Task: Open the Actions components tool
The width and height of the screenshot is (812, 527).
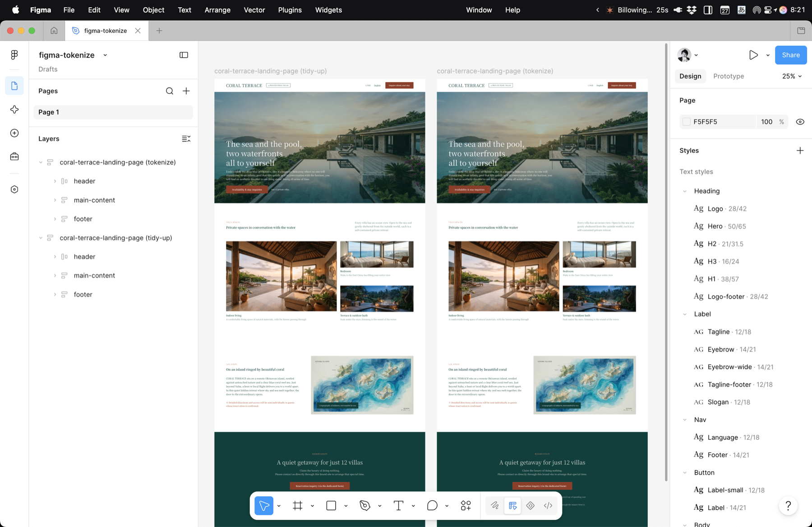Action: pyautogui.click(x=466, y=506)
